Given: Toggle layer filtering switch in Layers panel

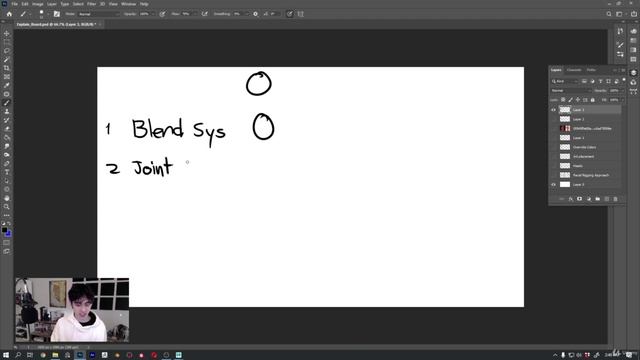Looking at the screenshot, I should (624, 80).
